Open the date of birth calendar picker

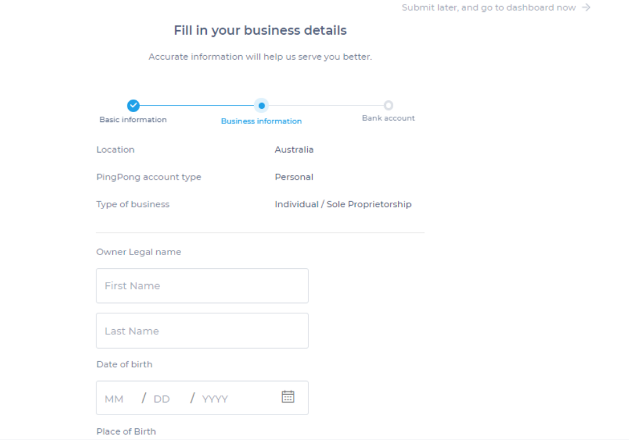(288, 397)
